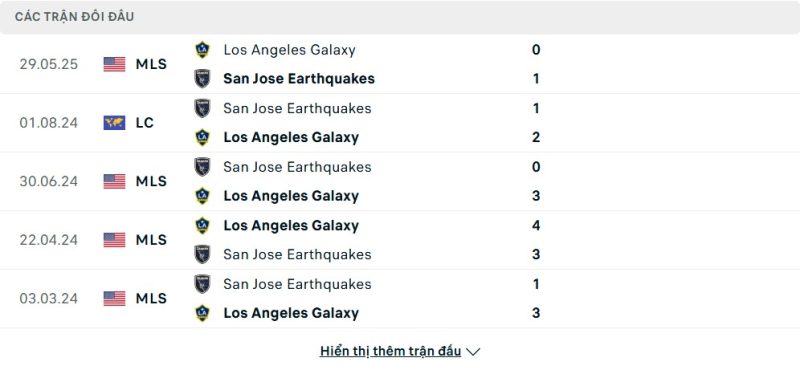The width and height of the screenshot is (800, 374).
Task: Open the 22.04.24 match with score 4-3
Action: [400, 240]
